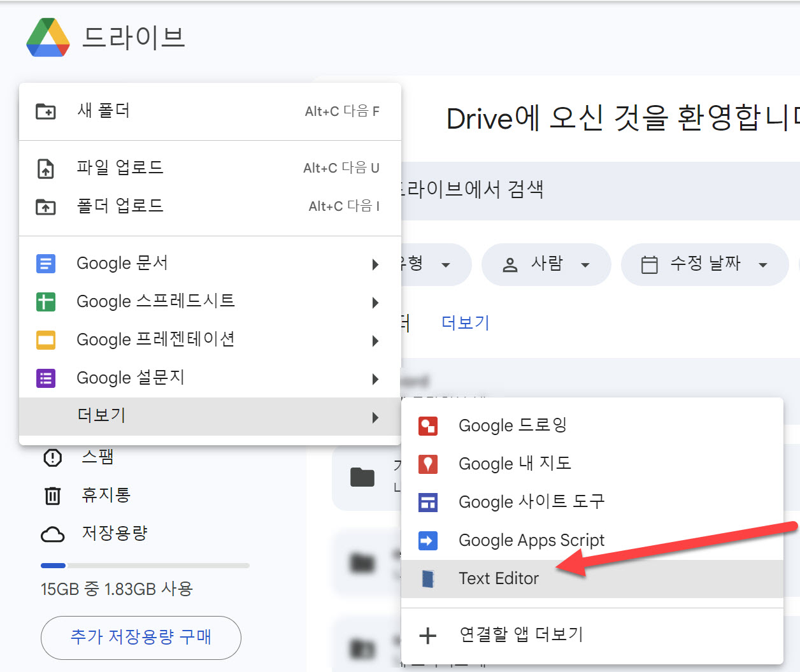Click the Google My Maps pin icon
Viewport: 800px width, 672px height.
coord(428,464)
